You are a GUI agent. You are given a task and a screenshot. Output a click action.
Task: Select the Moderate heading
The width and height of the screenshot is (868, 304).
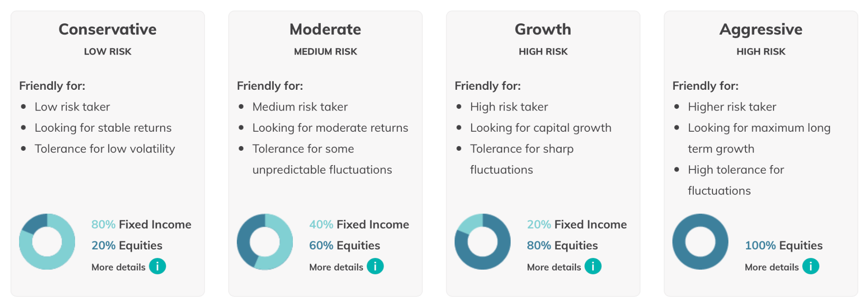tap(325, 29)
